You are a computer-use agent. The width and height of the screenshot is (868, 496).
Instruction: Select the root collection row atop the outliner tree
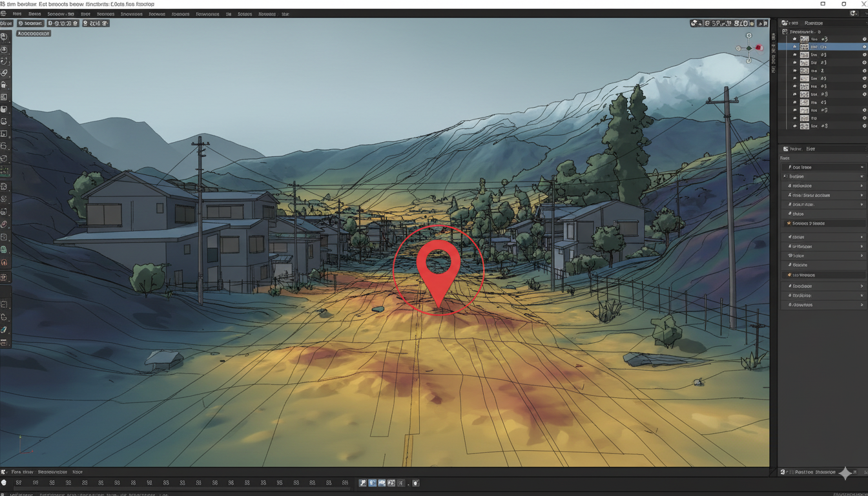(x=823, y=31)
